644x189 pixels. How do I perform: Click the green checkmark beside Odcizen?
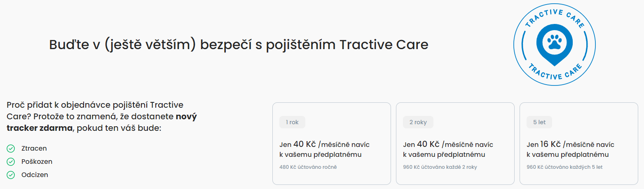pos(11,175)
